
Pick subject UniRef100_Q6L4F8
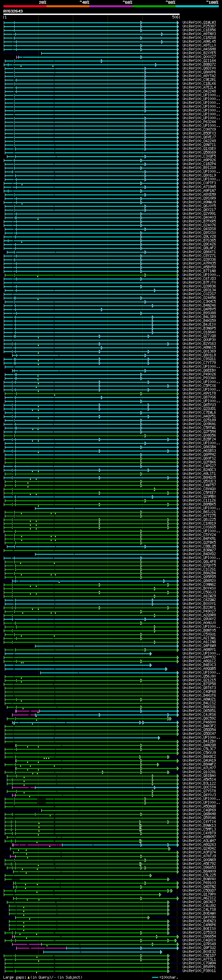click(x=199, y=561)
